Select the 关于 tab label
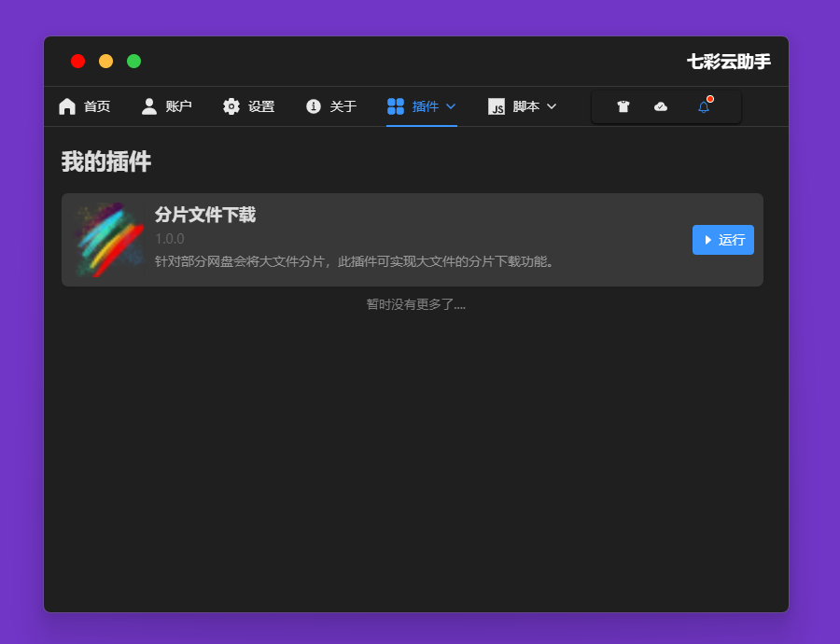 point(343,106)
